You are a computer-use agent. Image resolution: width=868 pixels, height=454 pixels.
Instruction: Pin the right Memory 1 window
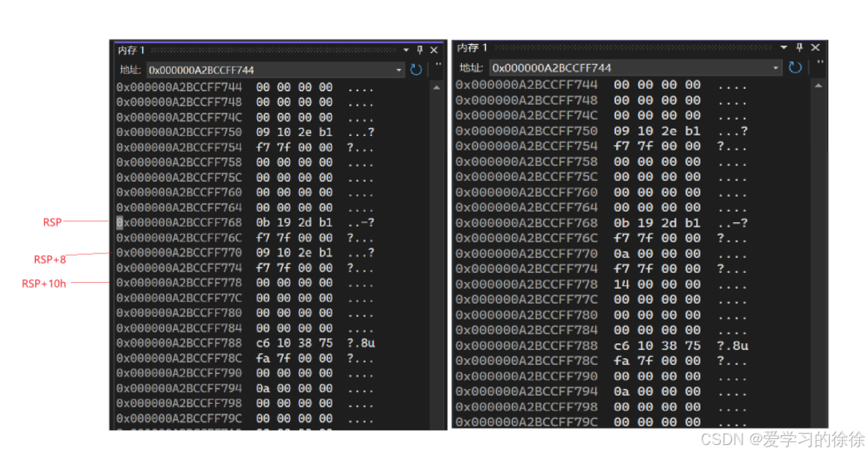[799, 48]
